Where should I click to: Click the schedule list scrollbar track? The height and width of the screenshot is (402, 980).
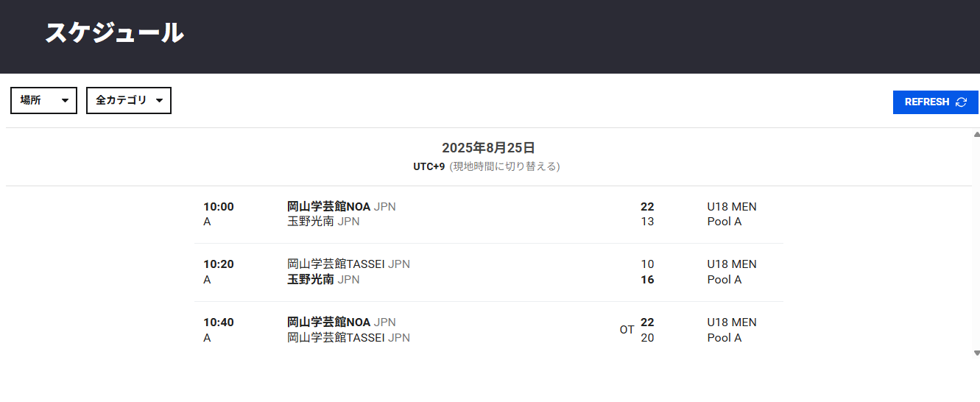click(x=976, y=244)
